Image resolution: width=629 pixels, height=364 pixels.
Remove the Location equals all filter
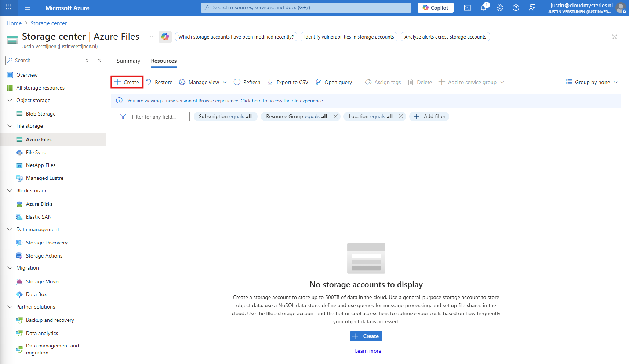(x=401, y=117)
